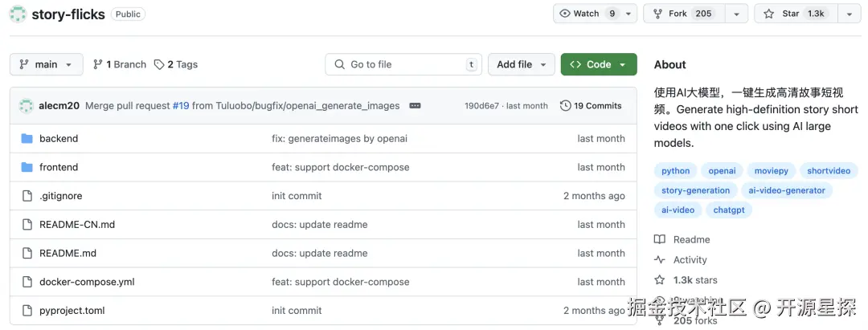This screenshot has width=868, height=330.
Task: Click the pyproject.toml file icon
Action: click(x=26, y=311)
